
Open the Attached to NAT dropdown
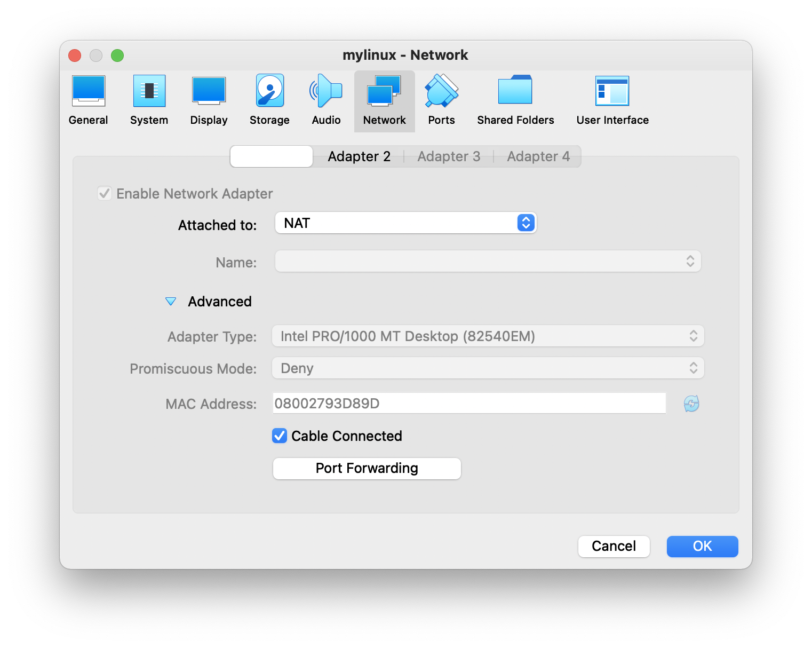(405, 223)
